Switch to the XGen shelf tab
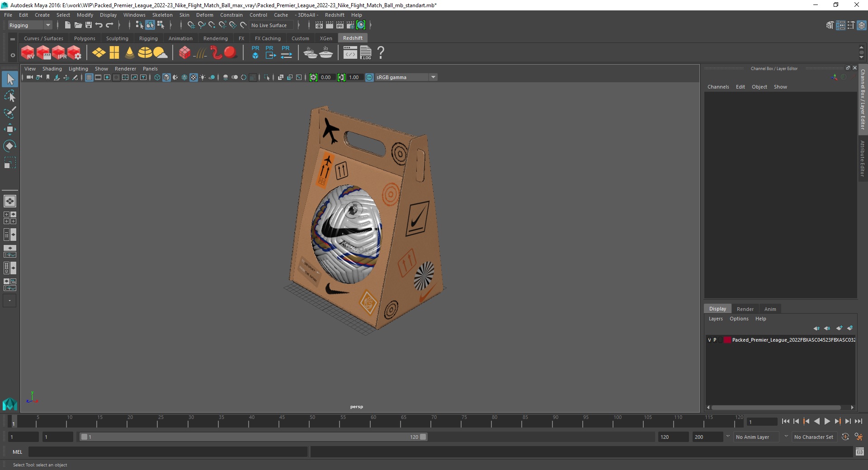Screen dimensions: 868x470 click(326, 38)
